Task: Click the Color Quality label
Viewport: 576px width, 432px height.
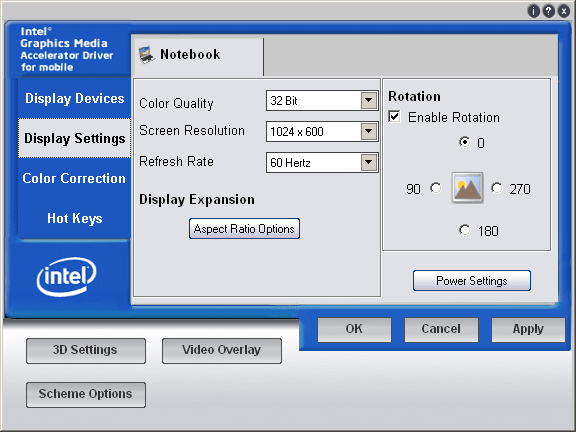Action: (x=176, y=104)
